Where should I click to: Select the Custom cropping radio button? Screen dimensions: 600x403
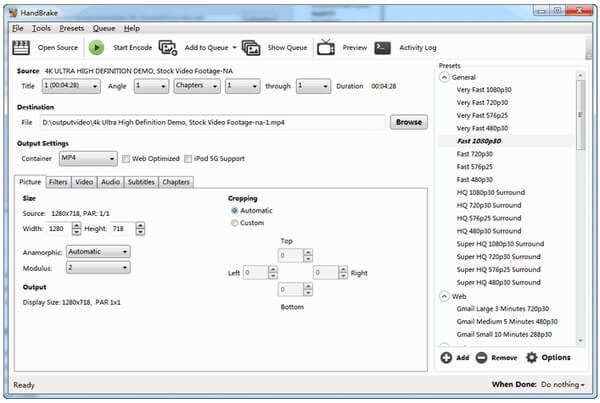234,223
